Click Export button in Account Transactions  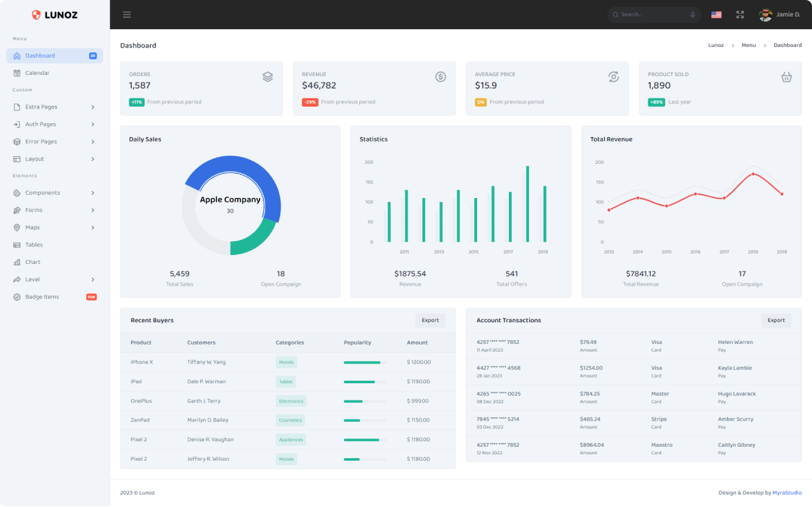pos(776,320)
